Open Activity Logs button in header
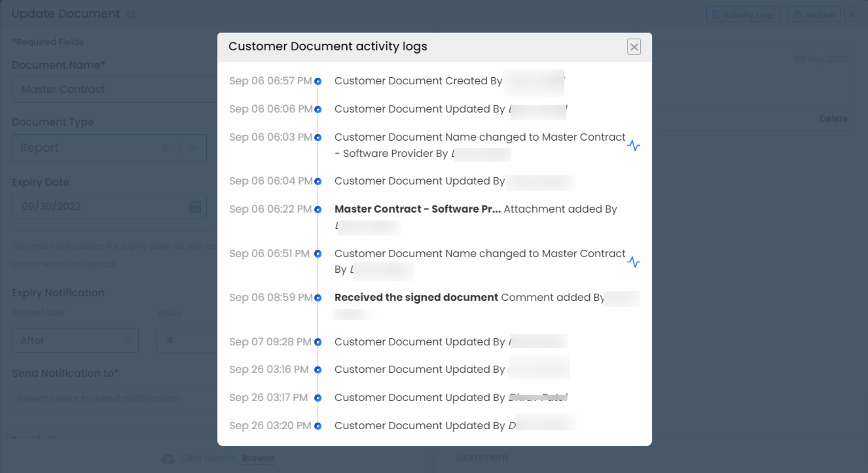This screenshot has width=868, height=473. pos(743,15)
